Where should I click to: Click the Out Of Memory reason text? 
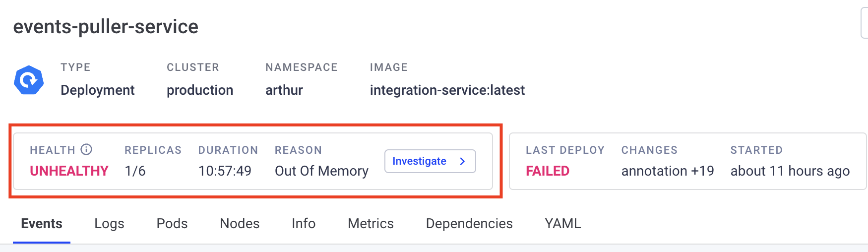pos(321,171)
